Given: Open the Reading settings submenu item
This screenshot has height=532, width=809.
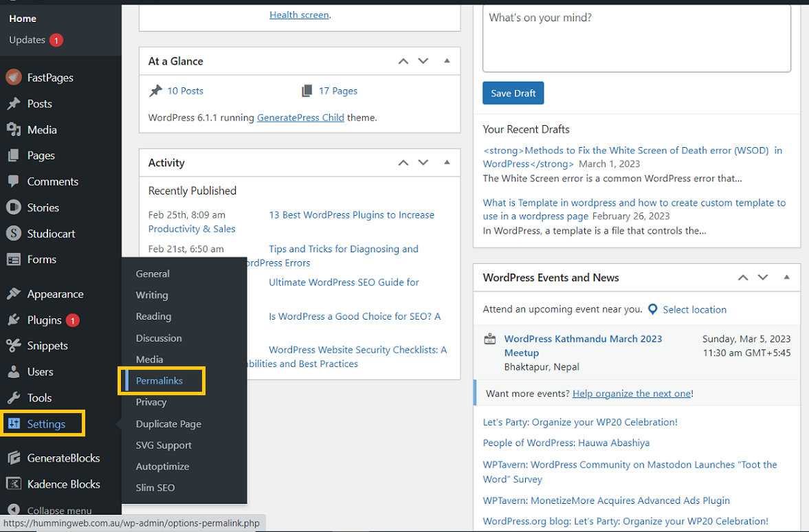Looking at the screenshot, I should 153,316.
